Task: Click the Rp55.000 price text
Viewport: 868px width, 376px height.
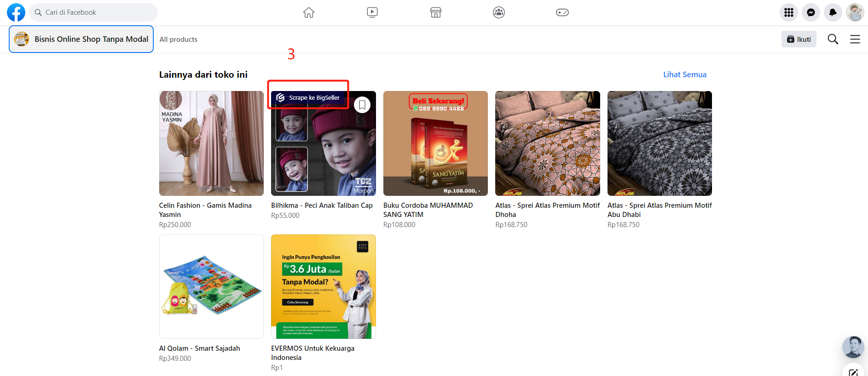Action: coord(285,216)
